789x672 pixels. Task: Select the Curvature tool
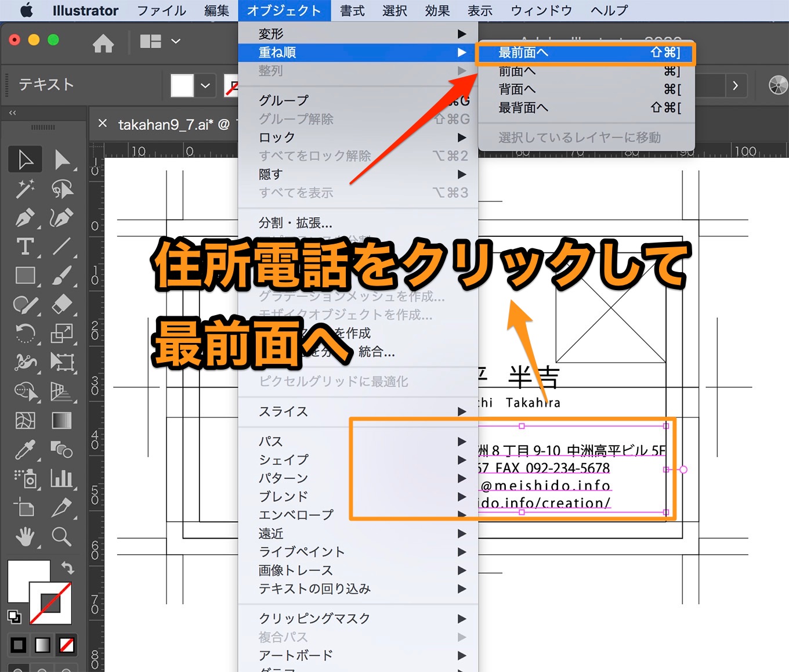click(x=61, y=218)
